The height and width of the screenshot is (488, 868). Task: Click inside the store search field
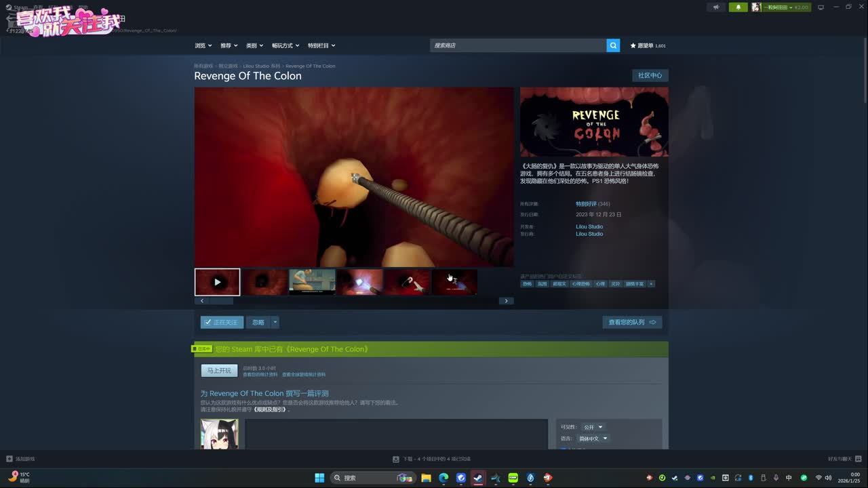[x=518, y=45]
